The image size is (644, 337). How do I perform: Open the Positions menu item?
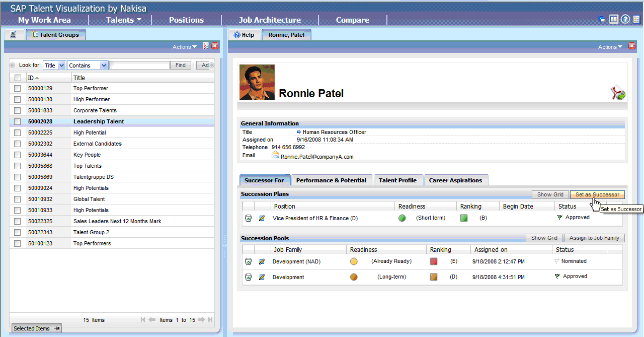pos(186,20)
